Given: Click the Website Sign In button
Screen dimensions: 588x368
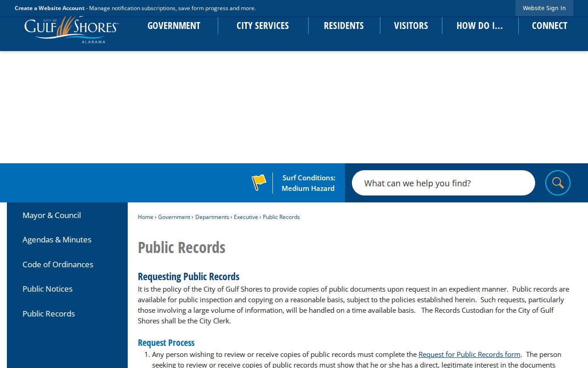Looking at the screenshot, I should [544, 8].
